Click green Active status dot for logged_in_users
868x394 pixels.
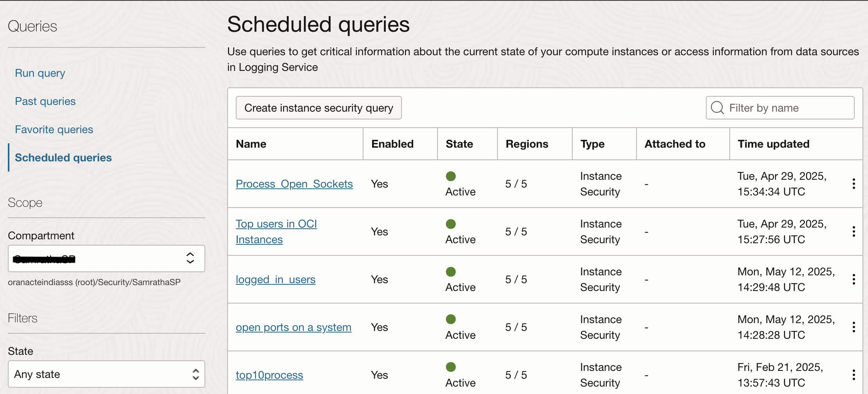pos(451,272)
